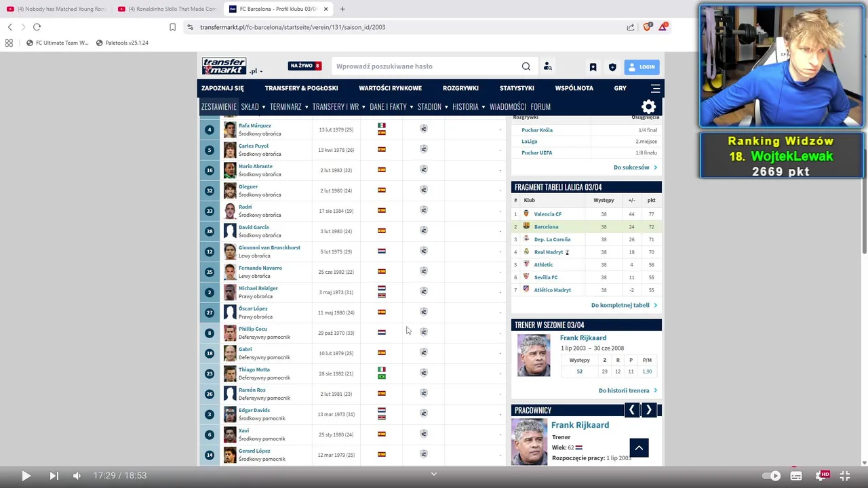Open WARTOŚCI RYNKOWE menu

[x=390, y=88]
